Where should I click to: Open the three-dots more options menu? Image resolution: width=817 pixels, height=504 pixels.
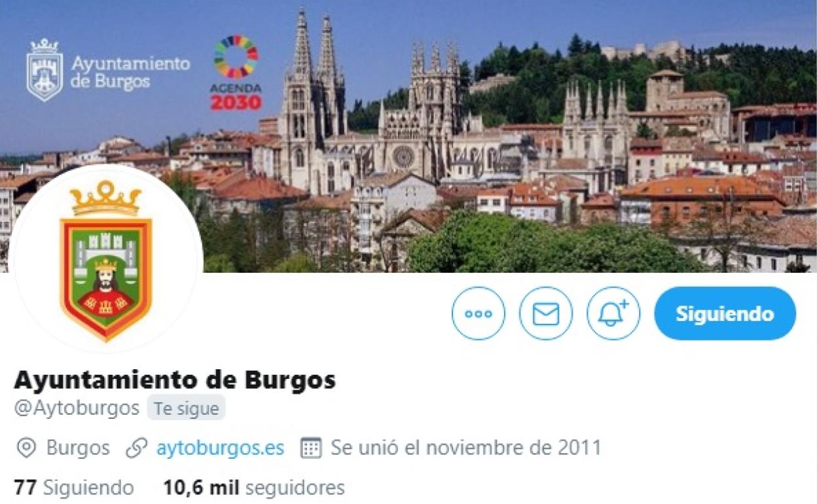click(x=479, y=314)
